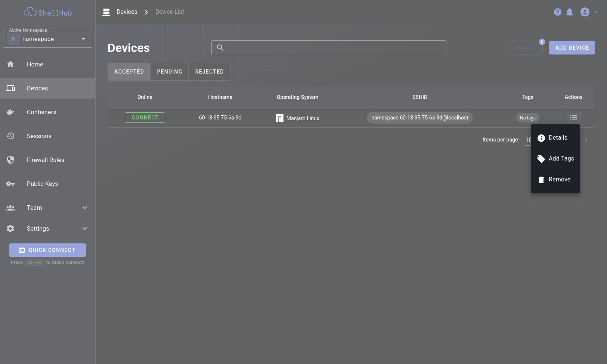This screenshot has width=607, height=364.
Task: Click the ShellHub cloud logo
Action: coord(47,12)
